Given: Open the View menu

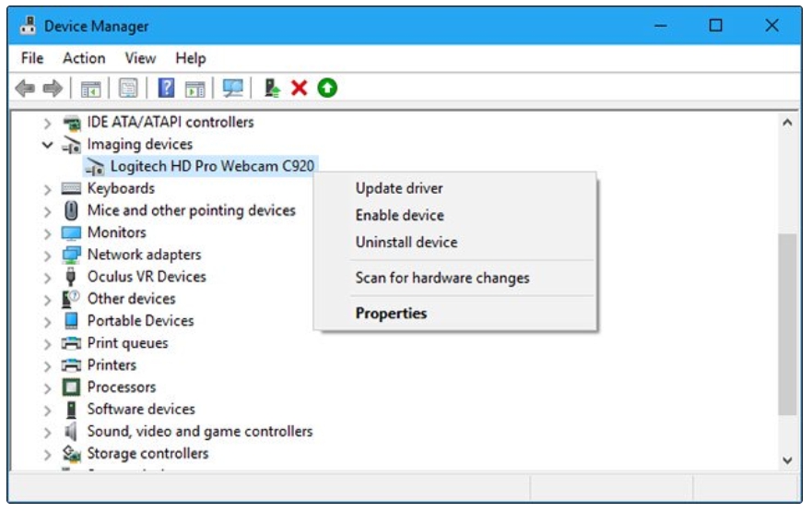Looking at the screenshot, I should pos(140,58).
